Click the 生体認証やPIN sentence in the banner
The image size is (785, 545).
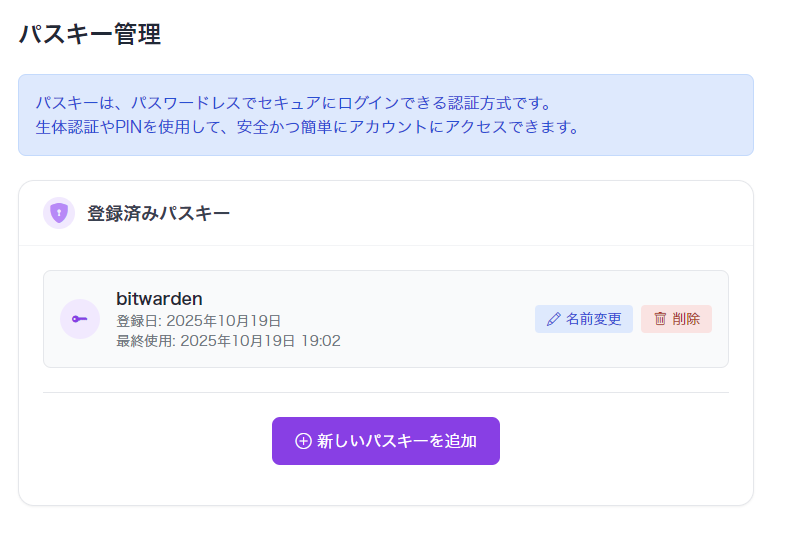(307, 128)
